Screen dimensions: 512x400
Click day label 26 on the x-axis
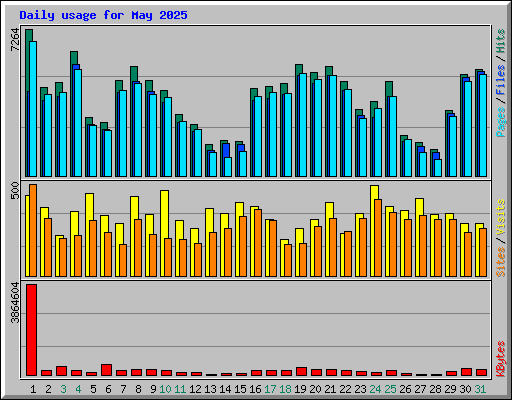(x=405, y=389)
